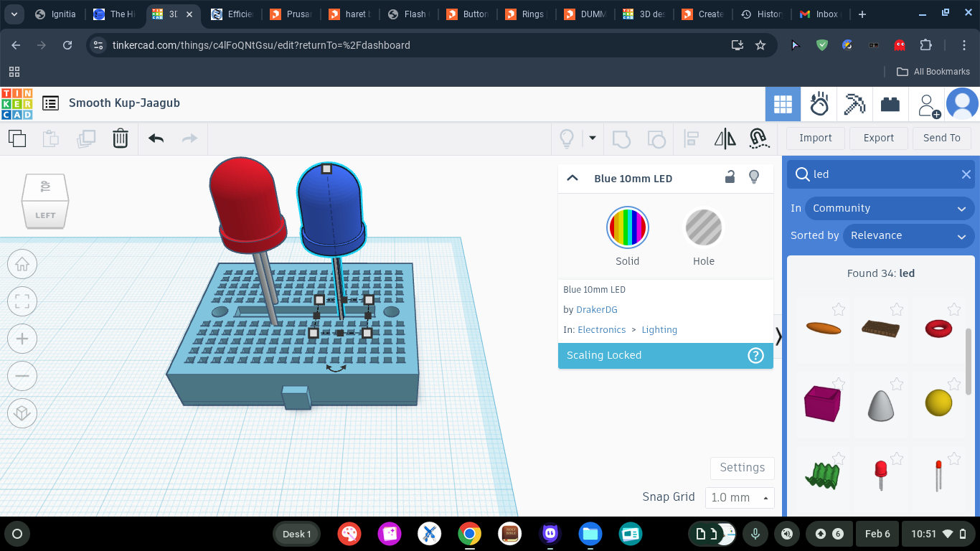The image size is (980, 551).
Task: Open the Electronics category link
Action: 602,330
